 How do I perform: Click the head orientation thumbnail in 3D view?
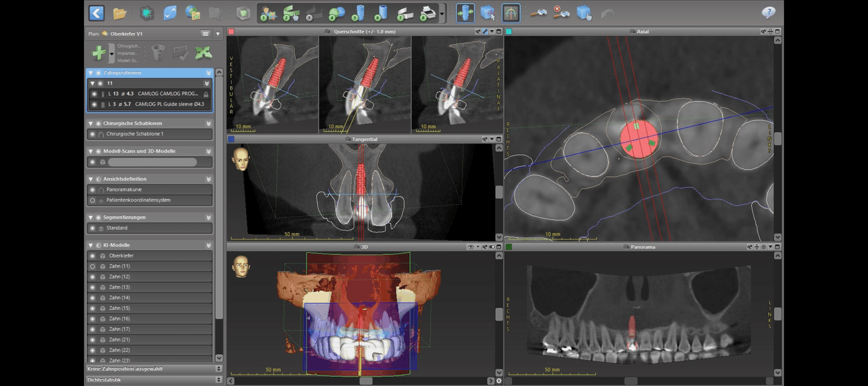tap(241, 266)
